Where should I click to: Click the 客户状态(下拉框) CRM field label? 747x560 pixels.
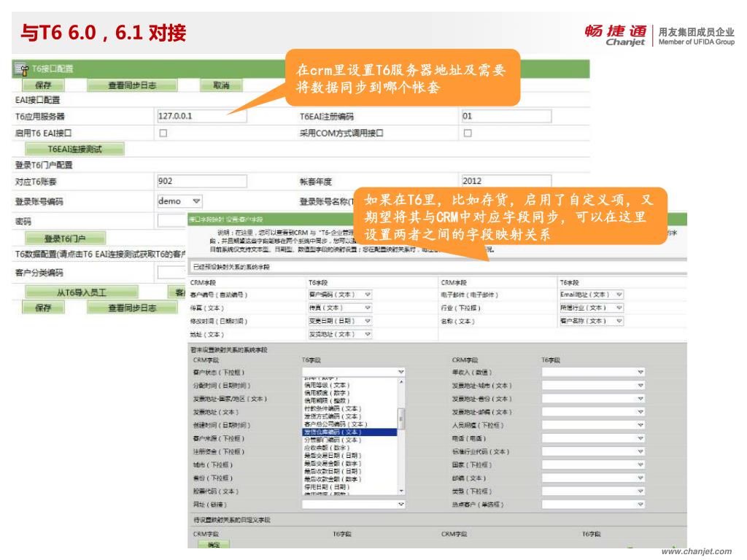coord(219,372)
